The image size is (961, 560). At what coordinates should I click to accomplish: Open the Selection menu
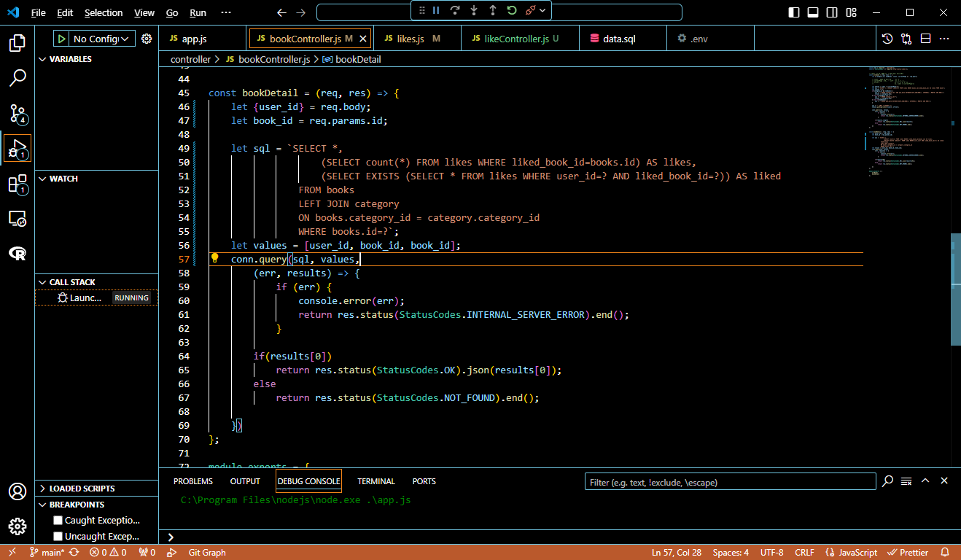(104, 12)
